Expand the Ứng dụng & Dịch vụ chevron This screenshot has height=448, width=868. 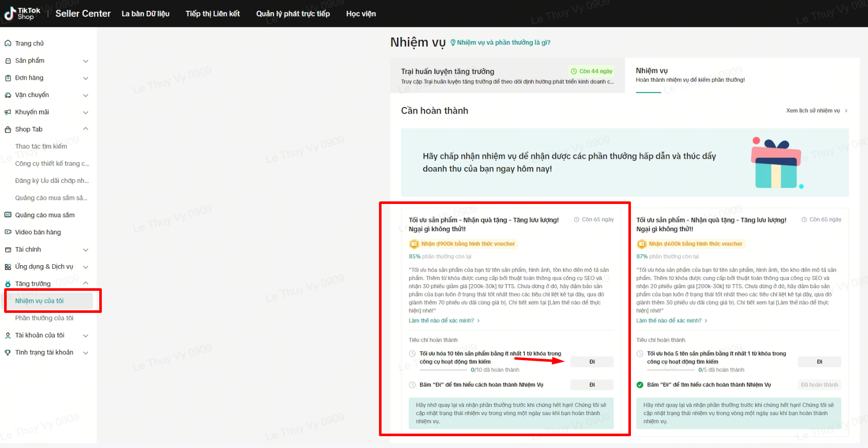(86, 267)
